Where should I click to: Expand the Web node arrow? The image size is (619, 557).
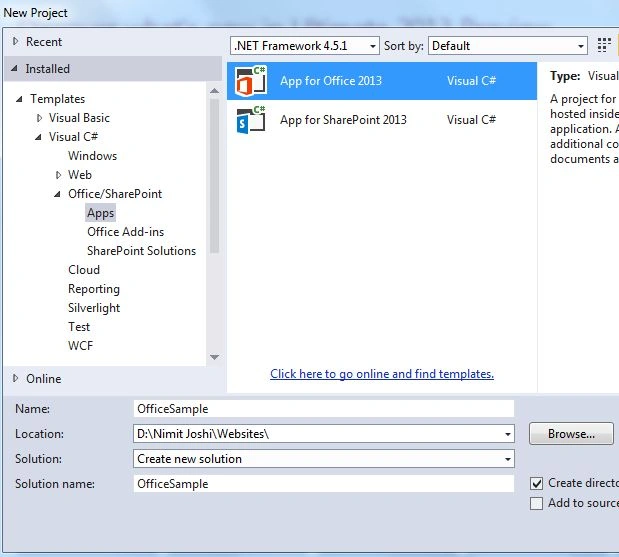pos(58,174)
